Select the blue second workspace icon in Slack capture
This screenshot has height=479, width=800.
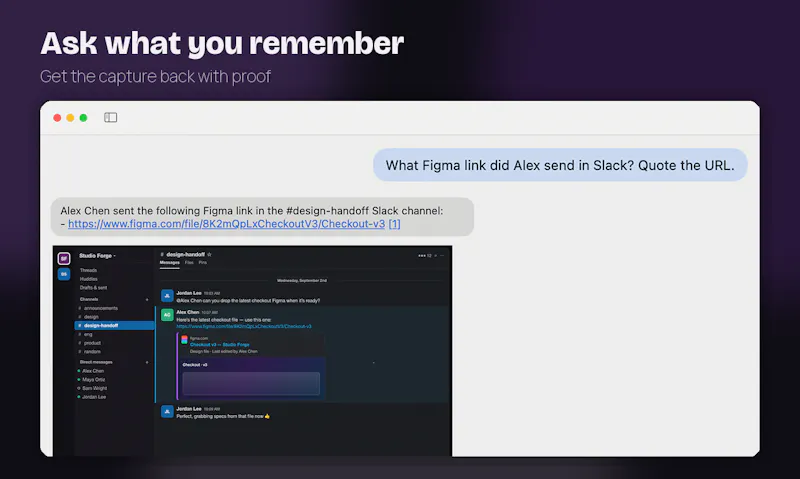point(64,274)
